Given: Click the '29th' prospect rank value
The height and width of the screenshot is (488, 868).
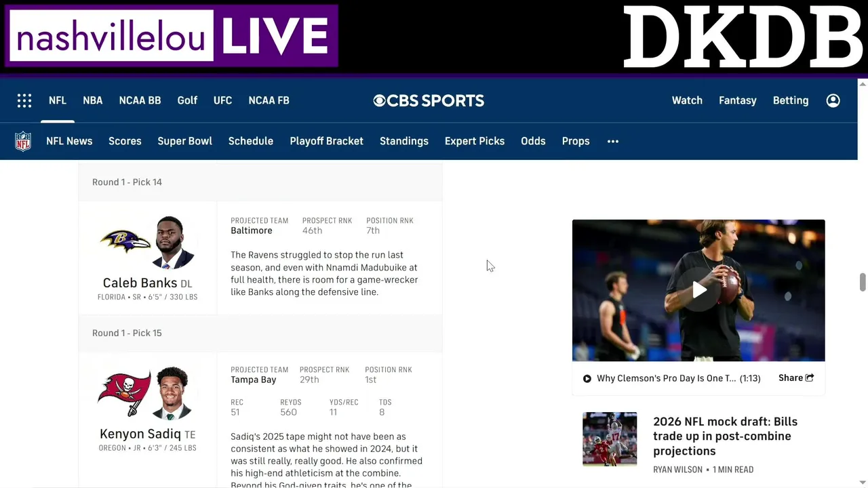Looking at the screenshot, I should pyautogui.click(x=309, y=380).
